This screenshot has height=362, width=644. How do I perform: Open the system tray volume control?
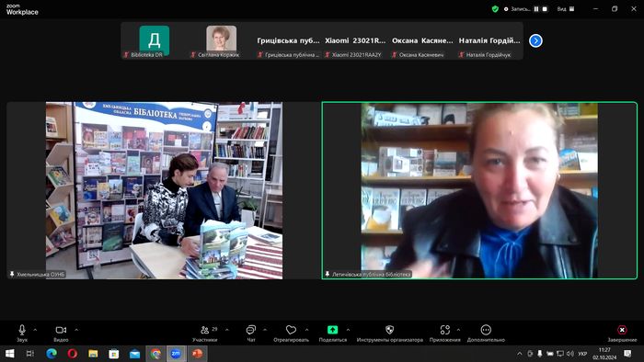point(570,354)
